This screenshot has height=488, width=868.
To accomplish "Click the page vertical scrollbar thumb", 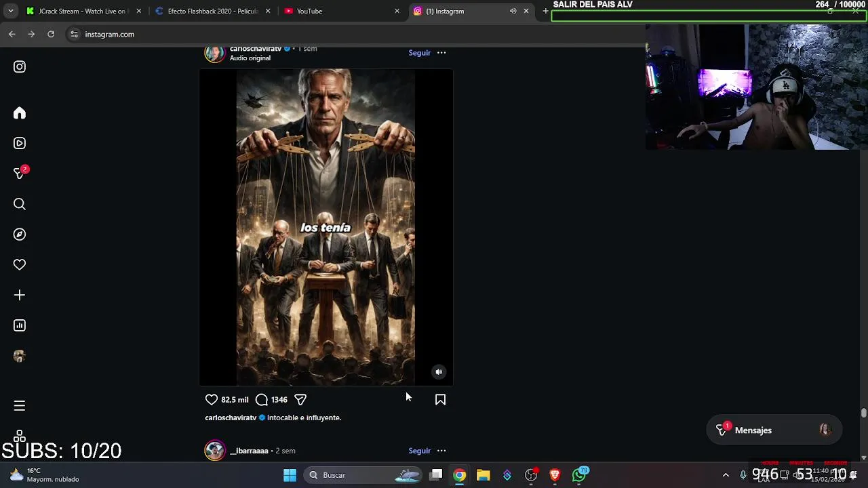I will tap(863, 412).
